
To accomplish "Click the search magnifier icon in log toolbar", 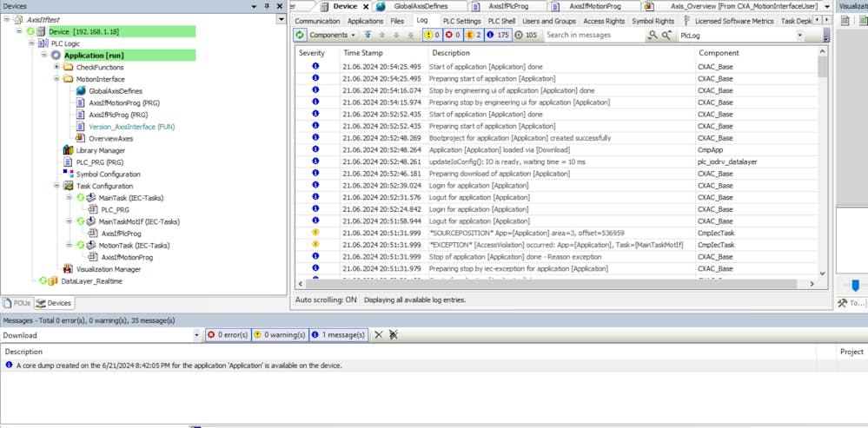I will [653, 36].
